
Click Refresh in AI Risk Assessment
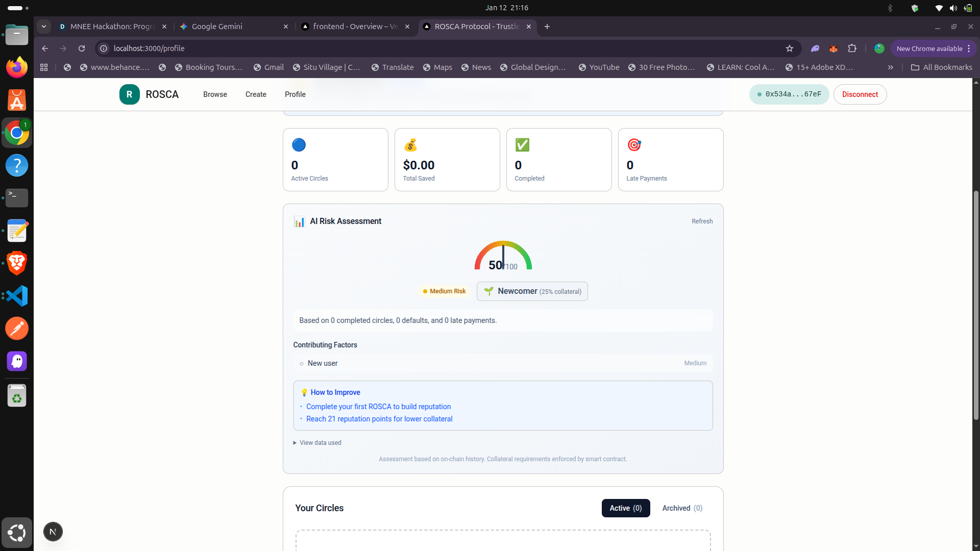[702, 221]
